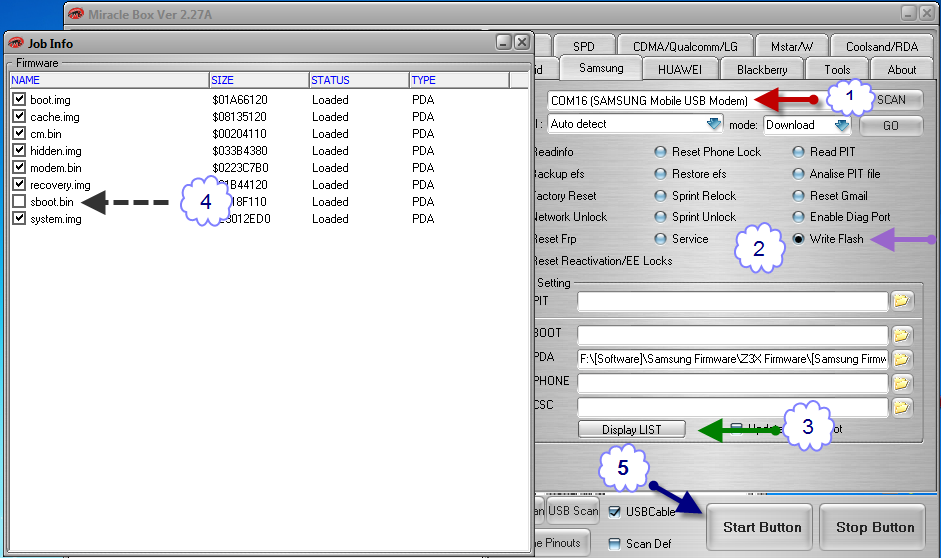
Task: Uncheck system.img checkbox
Action: [19, 218]
